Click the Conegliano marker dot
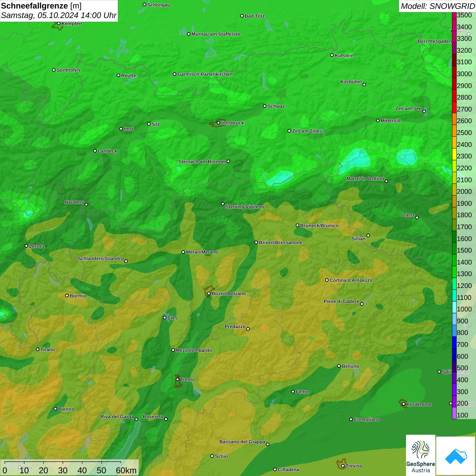The height and width of the screenshot is (476, 476). (351, 419)
